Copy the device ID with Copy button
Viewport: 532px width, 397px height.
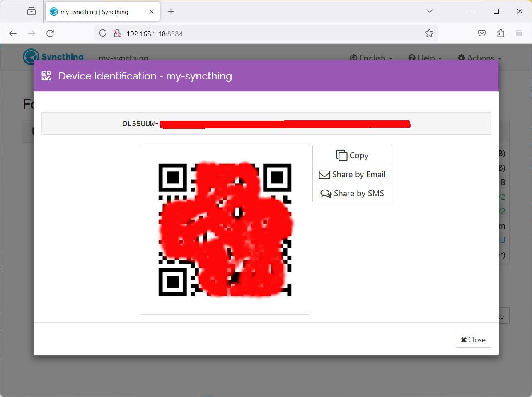tap(352, 155)
